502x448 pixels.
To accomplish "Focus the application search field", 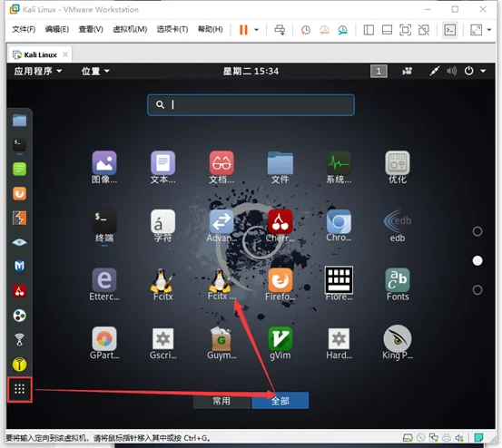I will pos(251,105).
